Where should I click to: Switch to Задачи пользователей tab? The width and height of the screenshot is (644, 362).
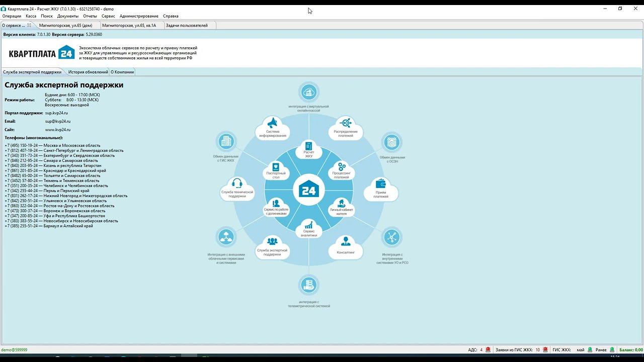coord(187,25)
